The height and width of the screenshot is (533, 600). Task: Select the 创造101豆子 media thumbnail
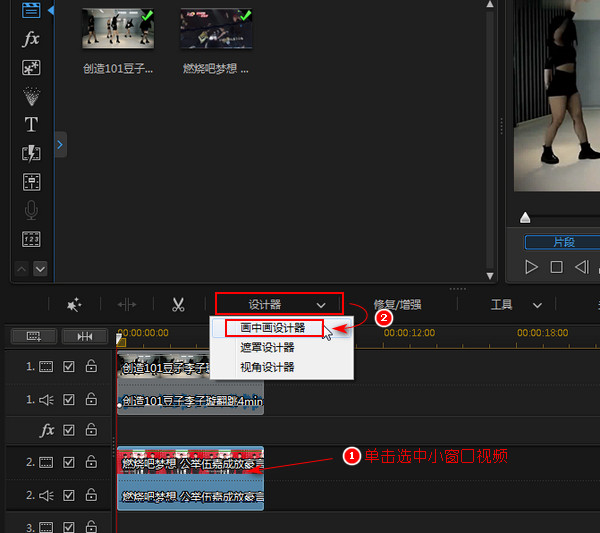pyautogui.click(x=118, y=28)
